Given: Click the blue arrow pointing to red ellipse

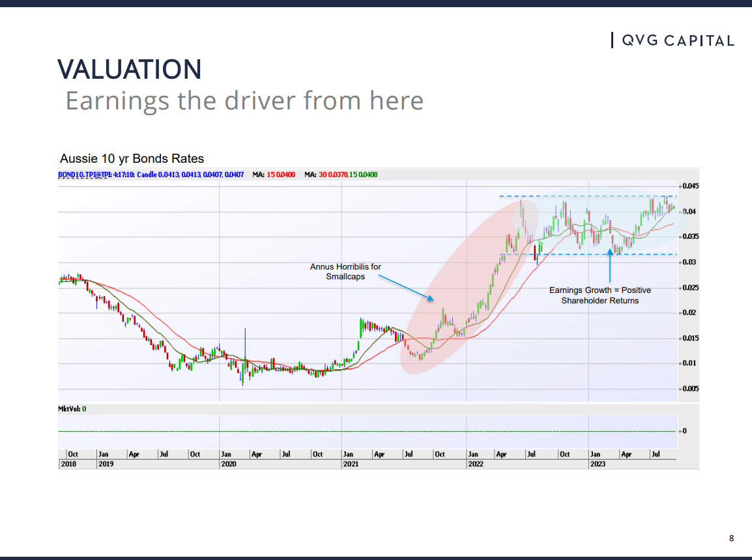Looking at the screenshot, I should (x=405, y=287).
